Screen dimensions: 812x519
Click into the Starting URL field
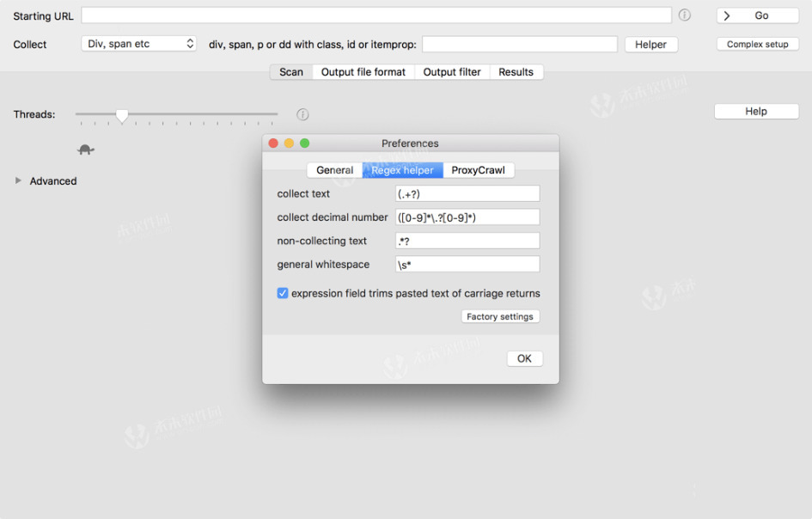376,15
